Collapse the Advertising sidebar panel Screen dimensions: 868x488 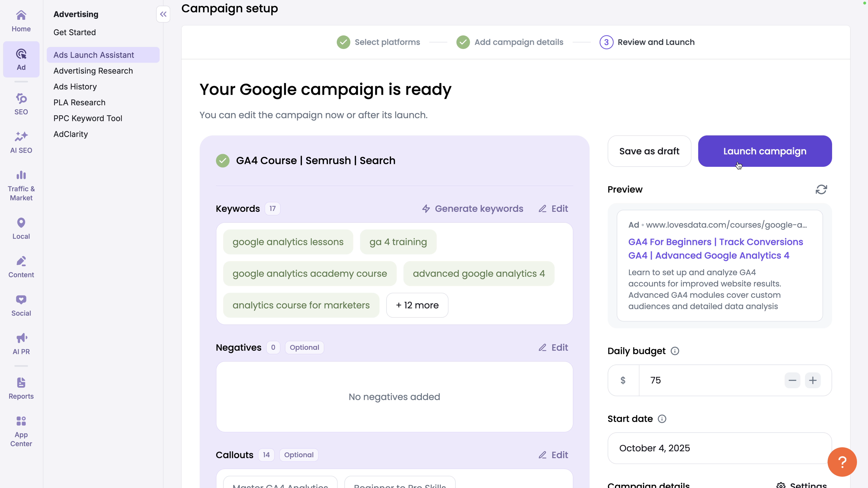tap(163, 14)
